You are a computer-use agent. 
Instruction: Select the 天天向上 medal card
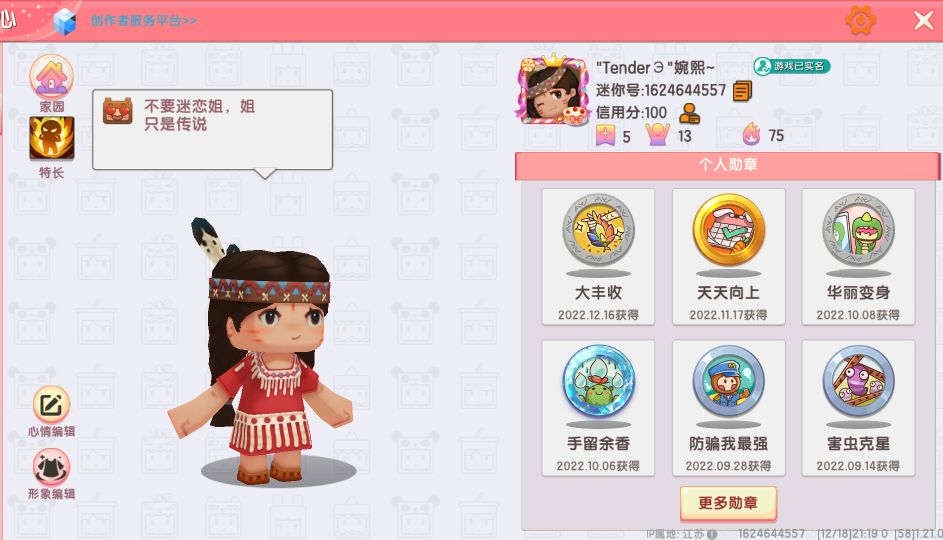click(728, 257)
